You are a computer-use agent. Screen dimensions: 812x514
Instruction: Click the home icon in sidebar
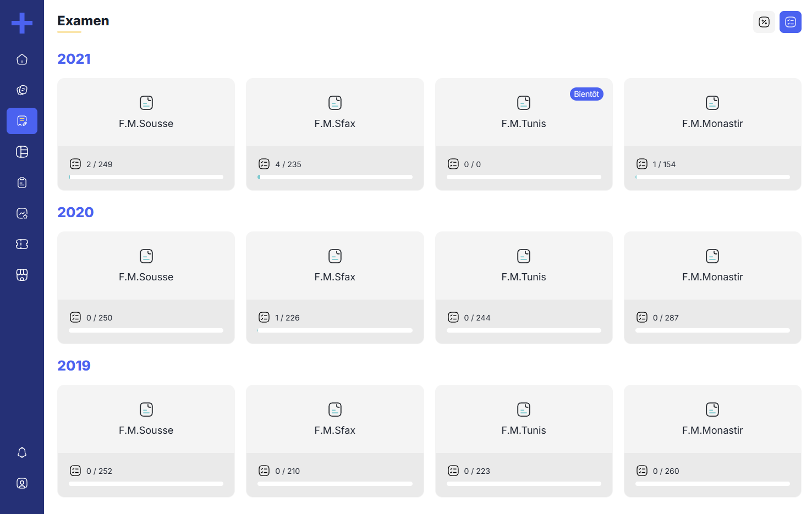tap(22, 59)
